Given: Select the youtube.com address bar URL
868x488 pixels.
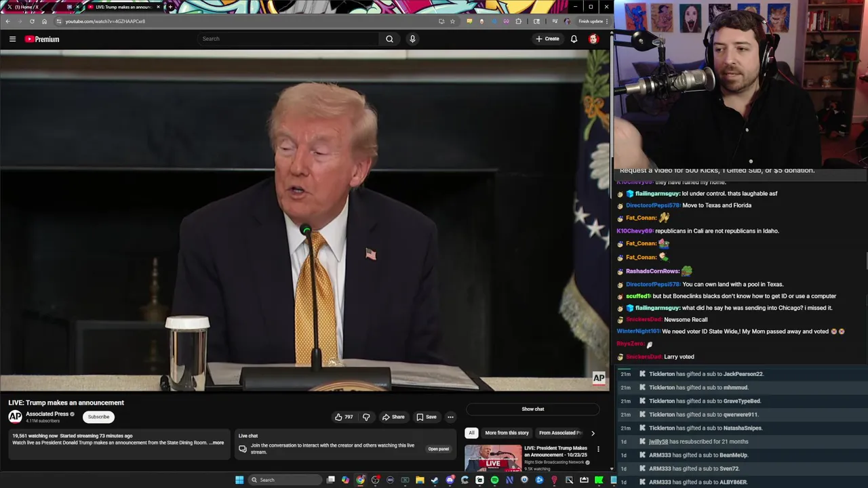Looking at the screenshot, I should [105, 21].
